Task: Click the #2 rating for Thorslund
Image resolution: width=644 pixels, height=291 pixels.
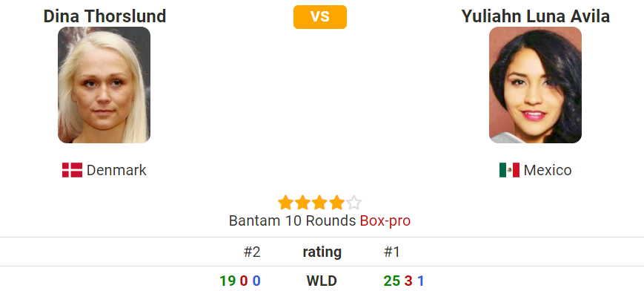Action: 252,252
